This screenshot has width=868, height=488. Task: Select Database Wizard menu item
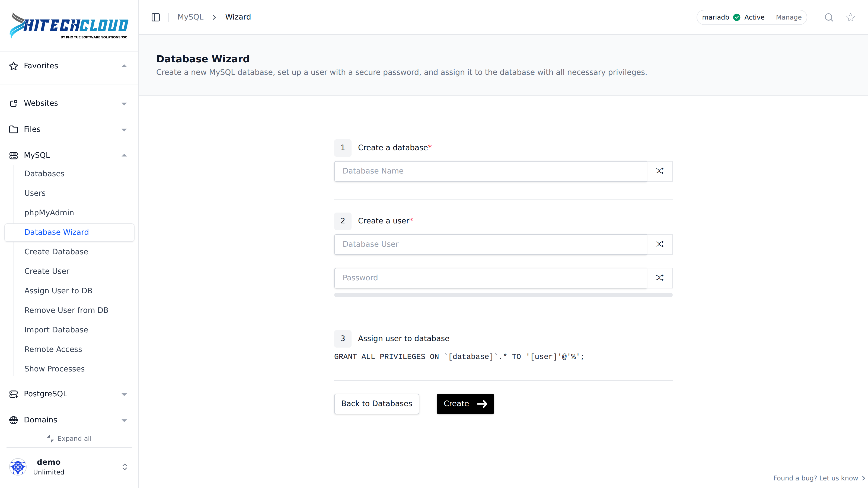tap(69, 232)
